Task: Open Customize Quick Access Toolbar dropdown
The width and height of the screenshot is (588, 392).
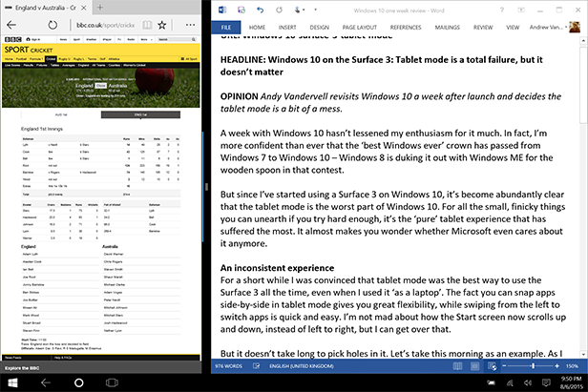Action: point(315,10)
